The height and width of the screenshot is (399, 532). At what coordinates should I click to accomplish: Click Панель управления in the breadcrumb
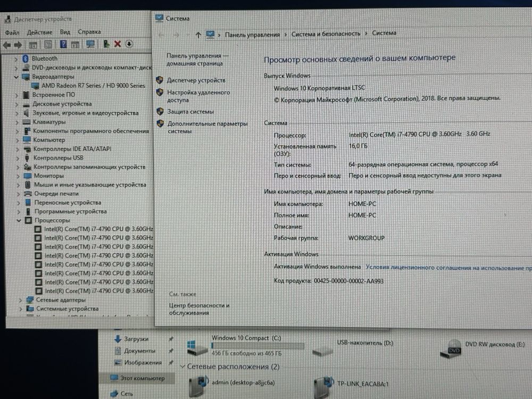[x=252, y=35]
